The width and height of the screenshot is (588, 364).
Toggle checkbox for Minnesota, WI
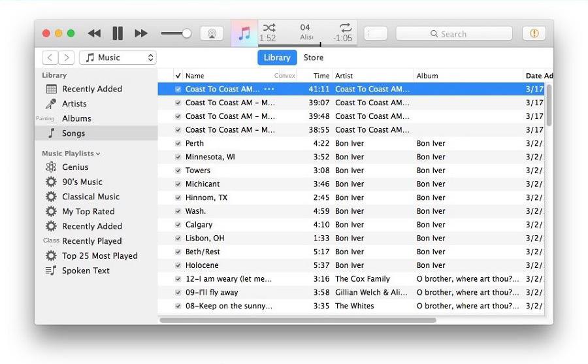coord(178,157)
